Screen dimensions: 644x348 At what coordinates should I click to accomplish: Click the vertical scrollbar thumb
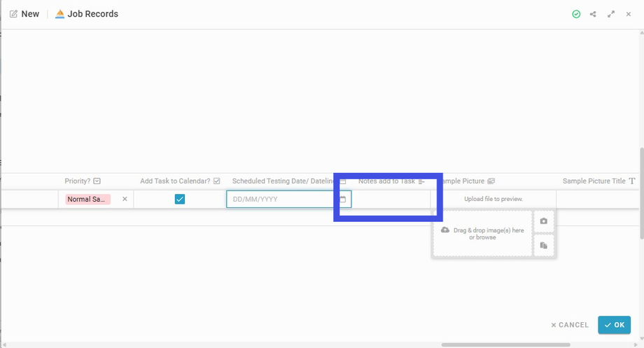coord(641,193)
